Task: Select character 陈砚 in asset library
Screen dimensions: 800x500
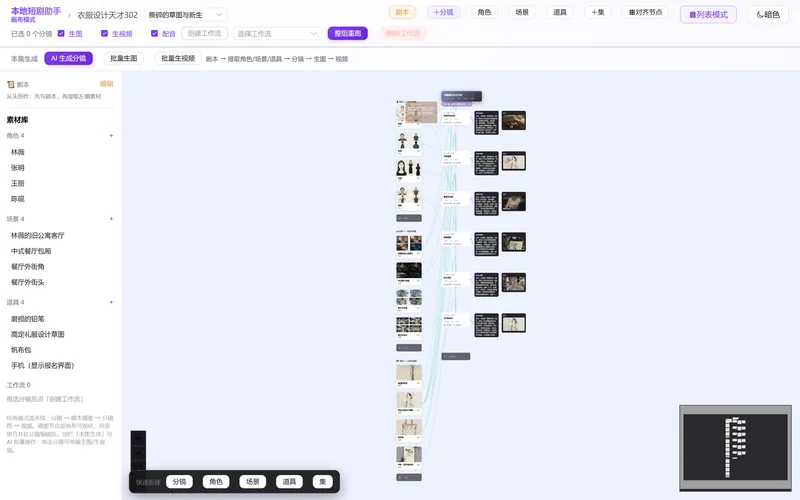Action: pyautogui.click(x=18, y=199)
